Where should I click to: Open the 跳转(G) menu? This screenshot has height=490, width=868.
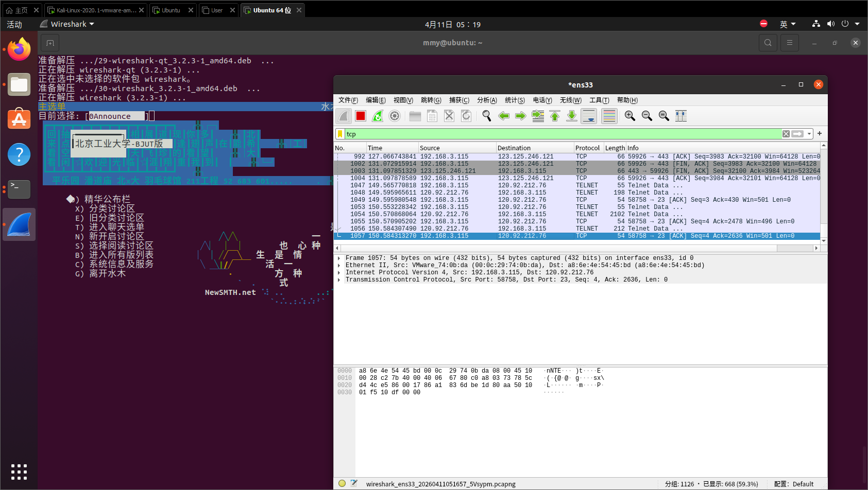[431, 100]
